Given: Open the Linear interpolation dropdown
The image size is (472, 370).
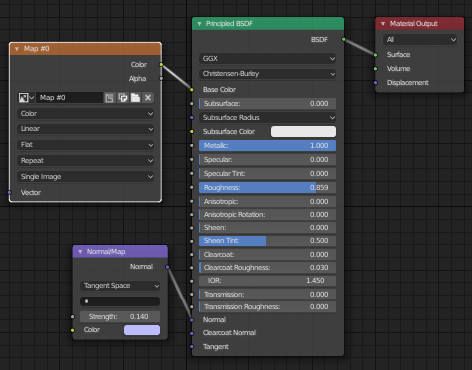Looking at the screenshot, I should click(x=85, y=129).
